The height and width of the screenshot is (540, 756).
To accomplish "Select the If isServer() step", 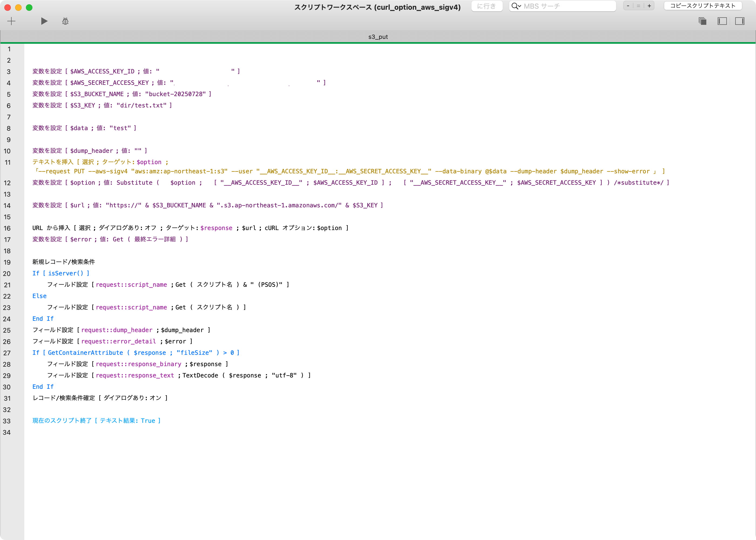I will pos(61,273).
